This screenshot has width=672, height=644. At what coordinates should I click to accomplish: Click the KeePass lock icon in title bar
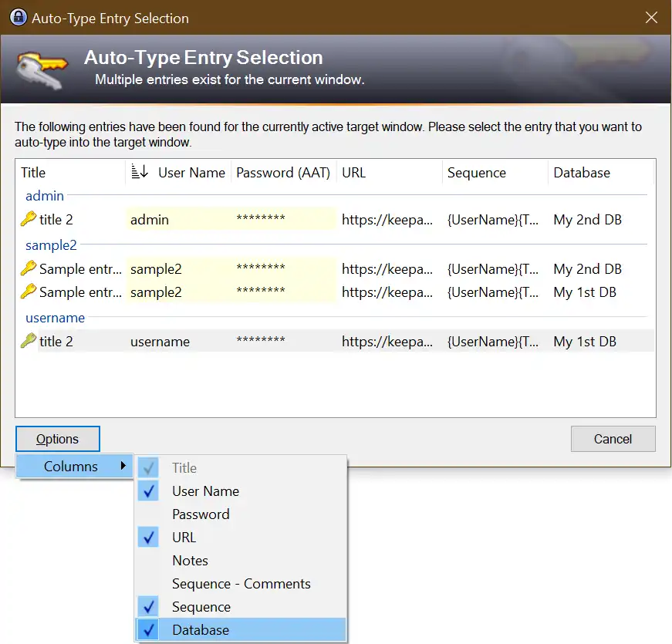(18, 18)
